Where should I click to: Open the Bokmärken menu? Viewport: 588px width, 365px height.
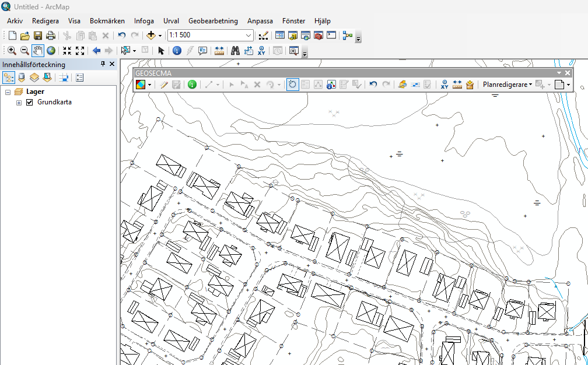pos(107,21)
